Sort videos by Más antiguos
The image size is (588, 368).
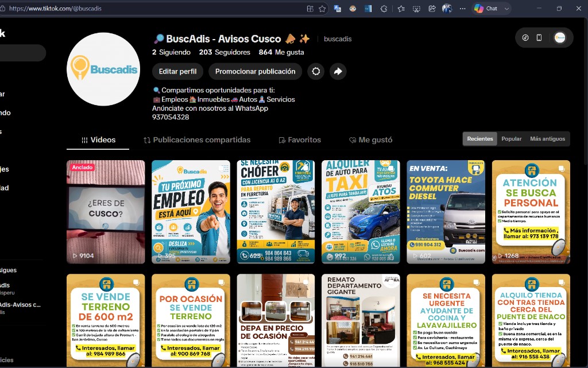point(547,139)
